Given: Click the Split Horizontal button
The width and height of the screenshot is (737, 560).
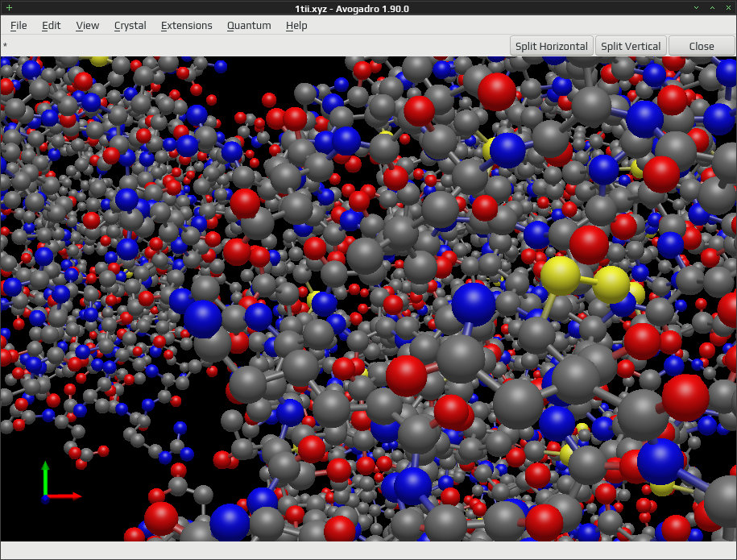Looking at the screenshot, I should click(551, 46).
